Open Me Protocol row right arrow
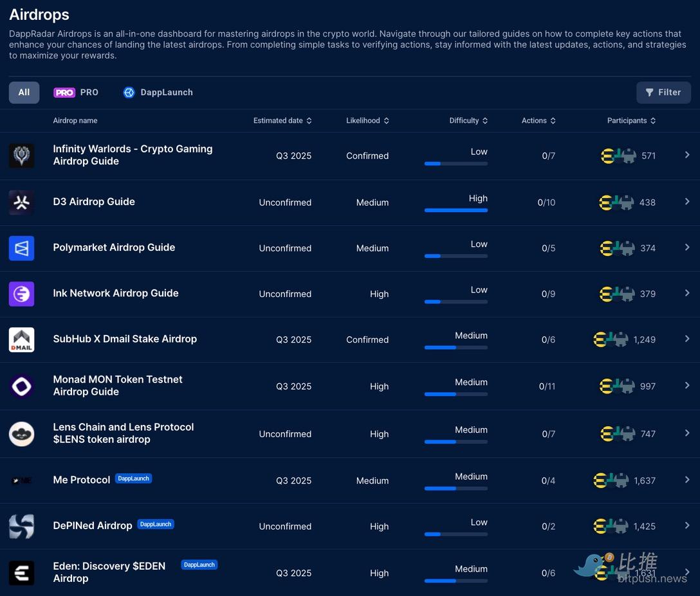This screenshot has height=596, width=700. pos(687,480)
